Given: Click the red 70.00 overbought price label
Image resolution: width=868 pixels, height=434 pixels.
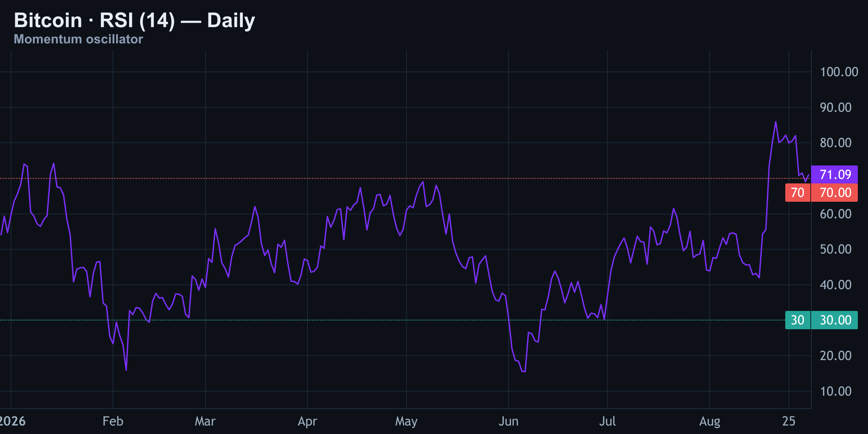Looking at the screenshot, I should [x=834, y=193].
